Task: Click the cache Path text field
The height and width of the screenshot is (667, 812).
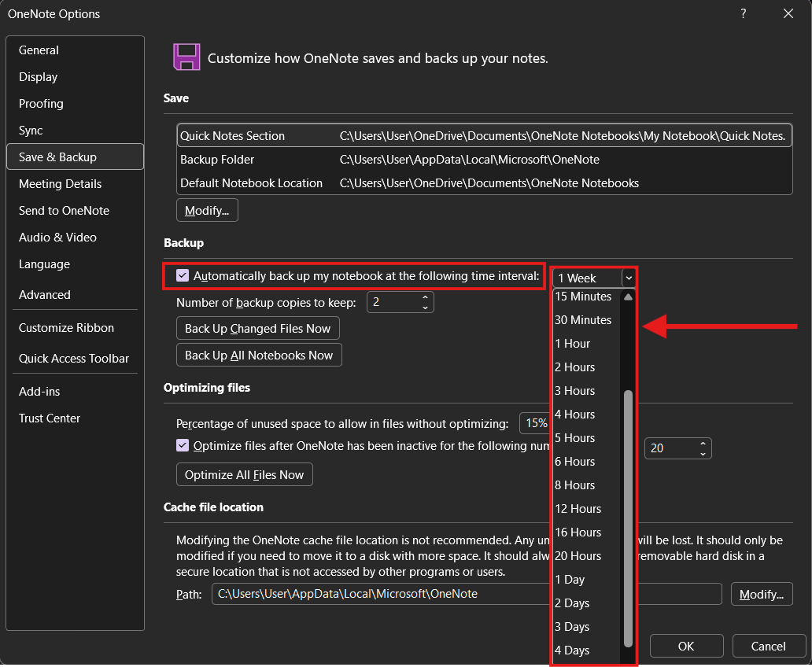Action: pyautogui.click(x=467, y=594)
